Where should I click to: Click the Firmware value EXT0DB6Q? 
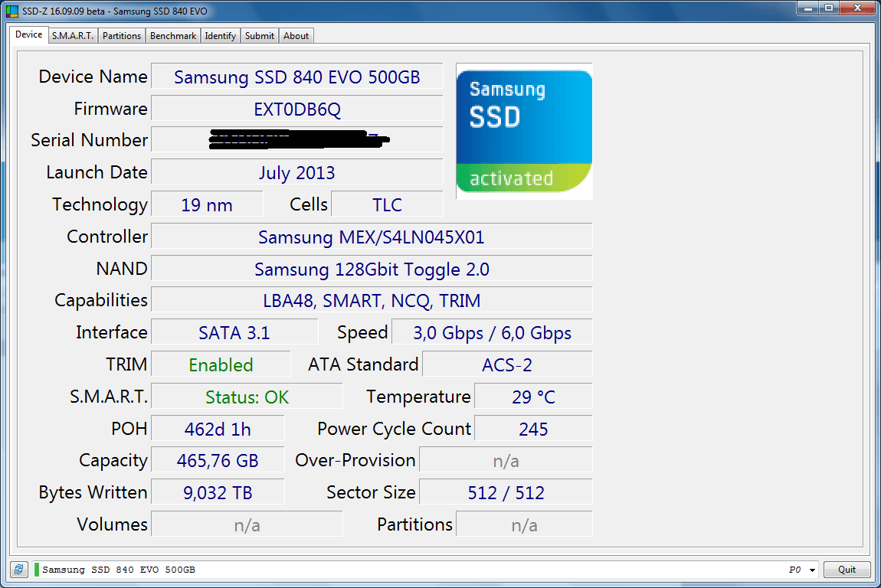tap(297, 109)
